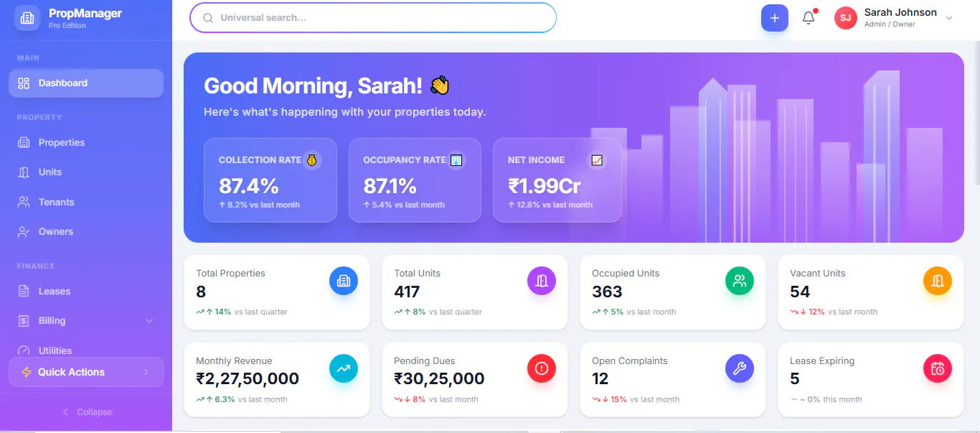980x433 pixels.
Task: Open the Utilities sidebar item
Action: pyautogui.click(x=86, y=351)
